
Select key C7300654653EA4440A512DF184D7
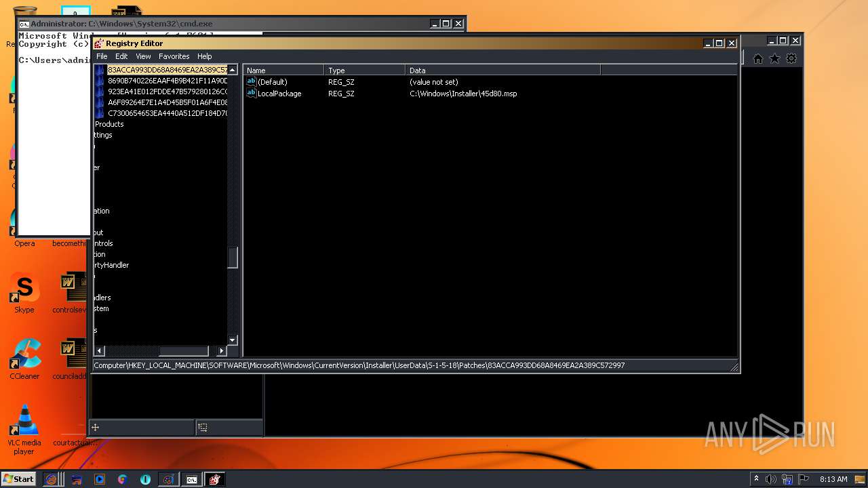(167, 113)
